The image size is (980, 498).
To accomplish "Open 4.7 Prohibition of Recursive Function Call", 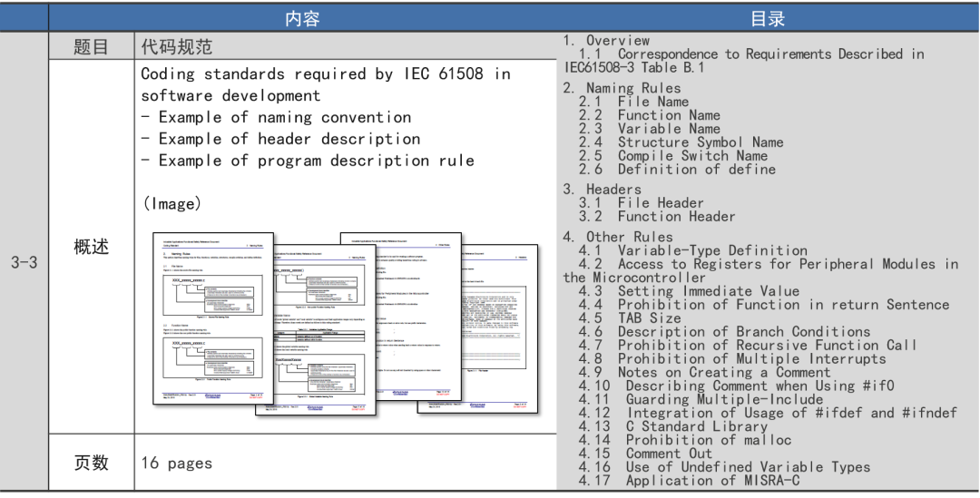I will [x=748, y=345].
